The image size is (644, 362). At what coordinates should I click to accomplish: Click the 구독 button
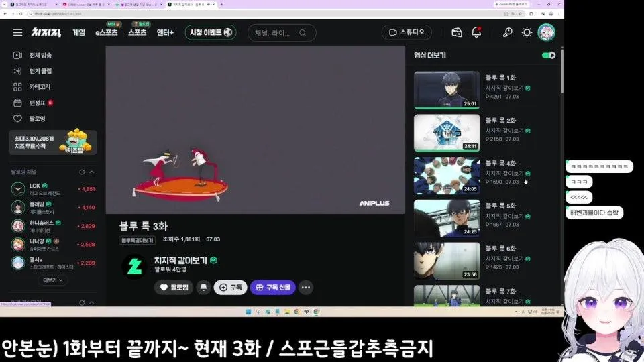pos(230,288)
